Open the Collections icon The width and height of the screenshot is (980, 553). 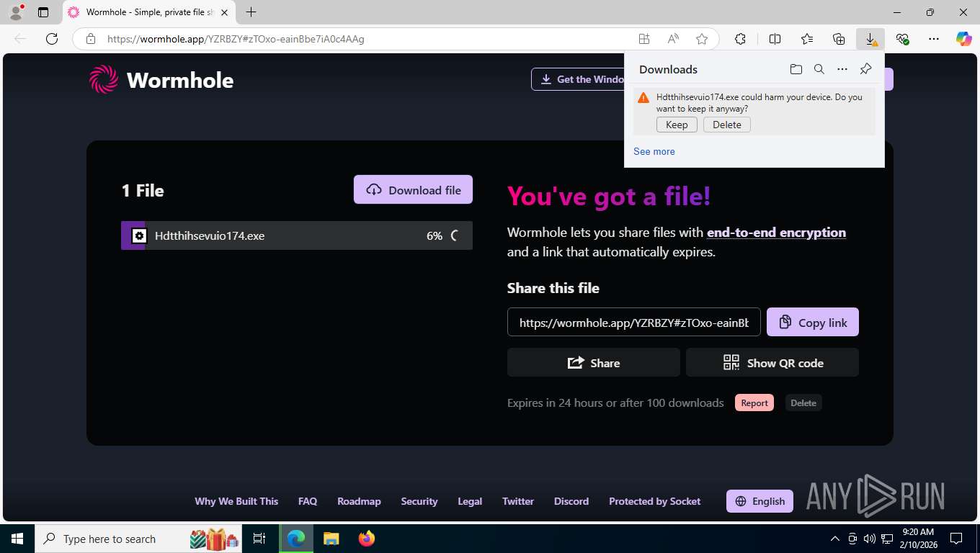839,39
